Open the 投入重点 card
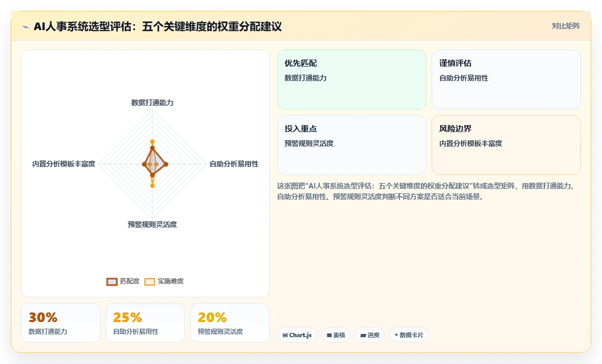 352,145
